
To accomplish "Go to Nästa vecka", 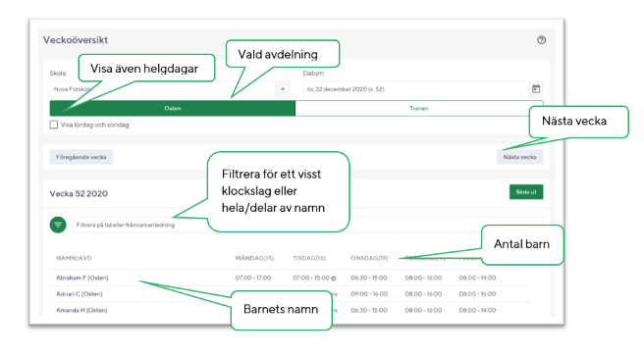I will point(520,157).
